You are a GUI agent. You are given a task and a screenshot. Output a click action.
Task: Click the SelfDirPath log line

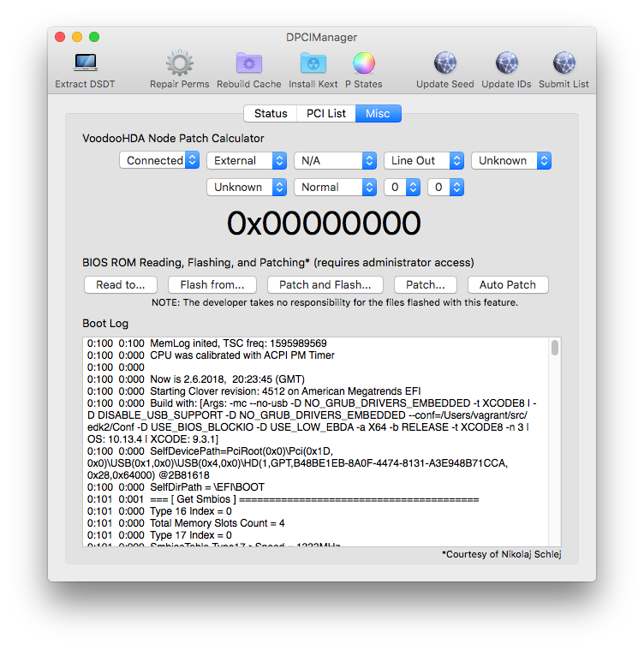(176, 487)
